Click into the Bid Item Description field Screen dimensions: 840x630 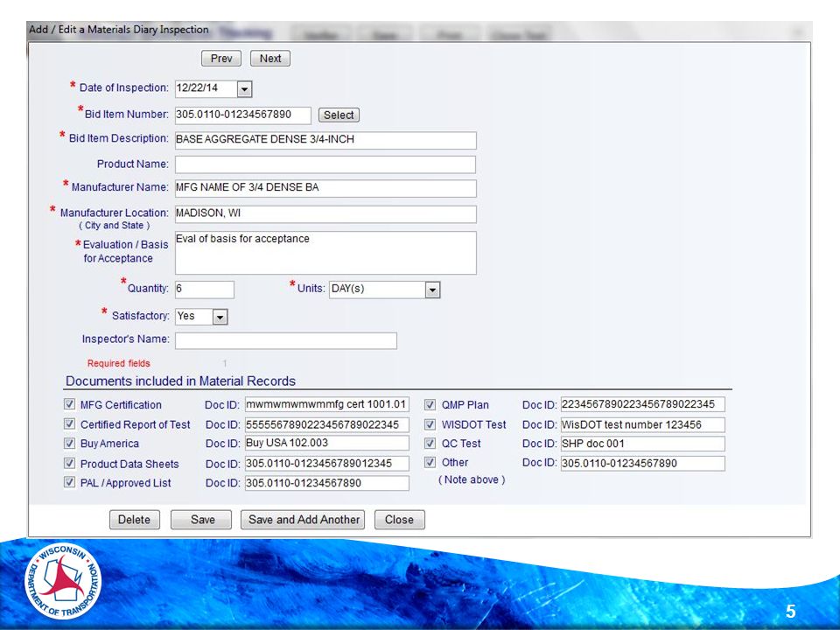tap(325, 140)
